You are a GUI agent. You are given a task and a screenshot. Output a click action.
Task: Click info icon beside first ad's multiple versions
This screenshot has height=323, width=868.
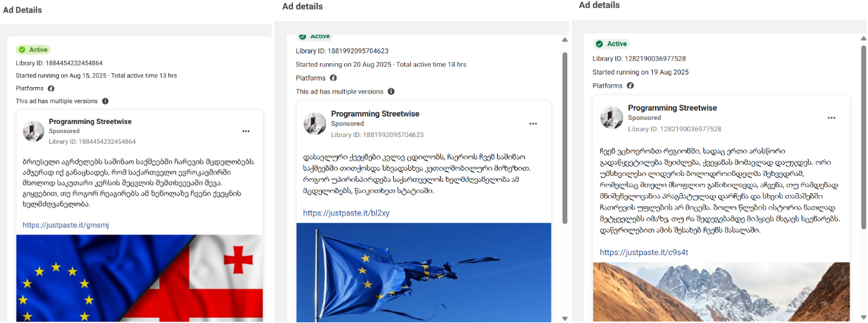coord(106,101)
